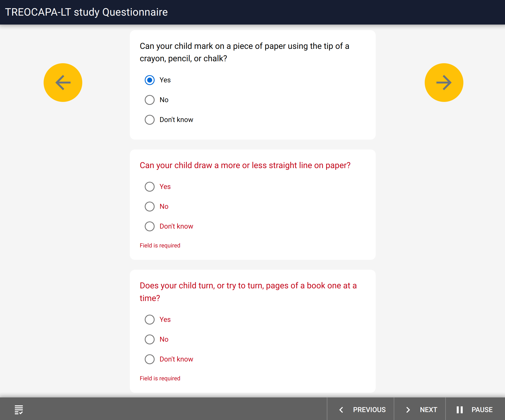
Task: Select Yes for crayon marking question
Action: (x=150, y=80)
